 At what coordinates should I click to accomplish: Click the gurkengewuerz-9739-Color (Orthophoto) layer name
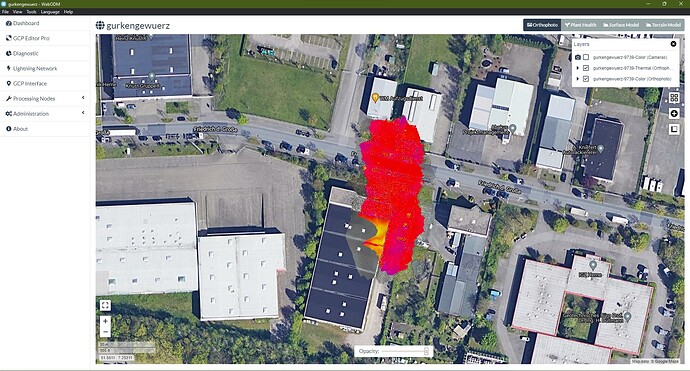click(x=632, y=79)
